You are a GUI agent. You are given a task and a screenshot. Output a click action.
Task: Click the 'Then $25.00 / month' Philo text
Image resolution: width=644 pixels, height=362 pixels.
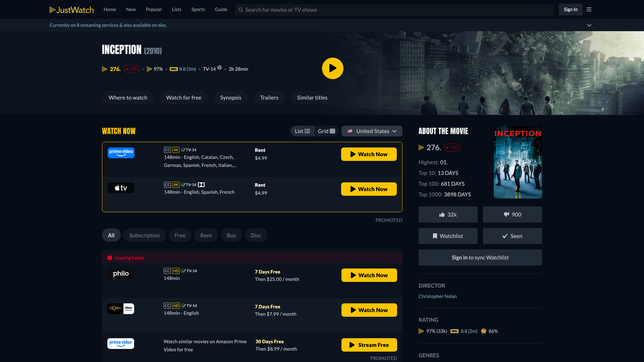(x=277, y=279)
